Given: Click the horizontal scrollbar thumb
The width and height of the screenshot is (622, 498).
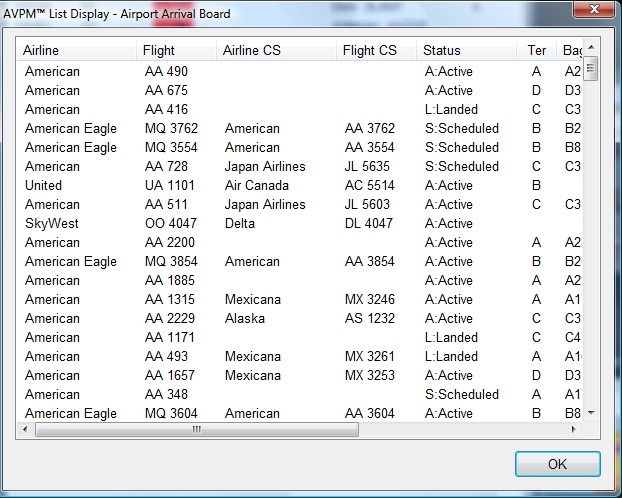Looking at the screenshot, I should (x=196, y=429).
